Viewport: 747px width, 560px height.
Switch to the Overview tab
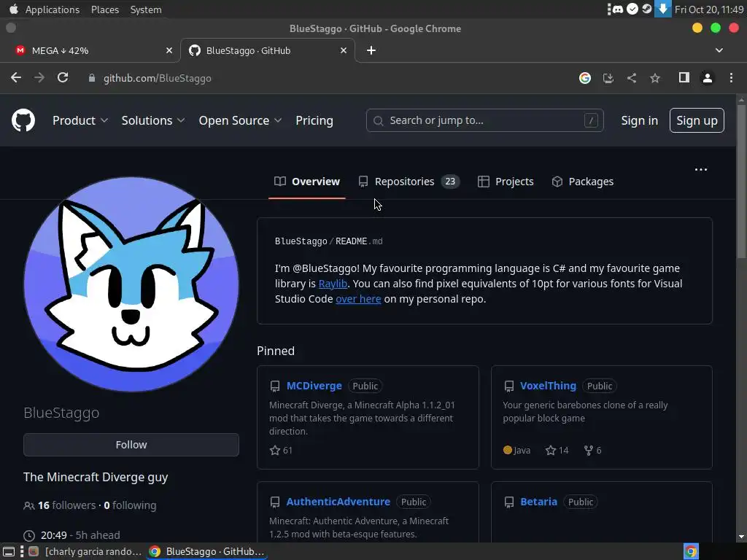tap(307, 182)
